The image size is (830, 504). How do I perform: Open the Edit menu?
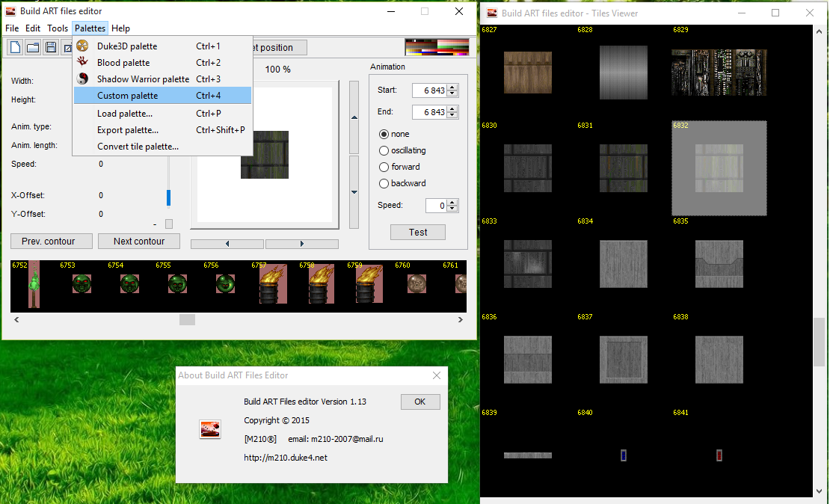[x=33, y=28]
